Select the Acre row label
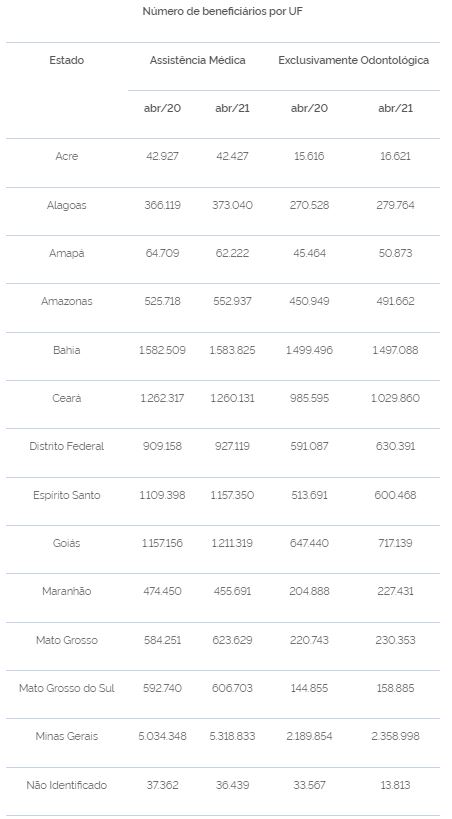The height and width of the screenshot is (819, 452). (66, 156)
